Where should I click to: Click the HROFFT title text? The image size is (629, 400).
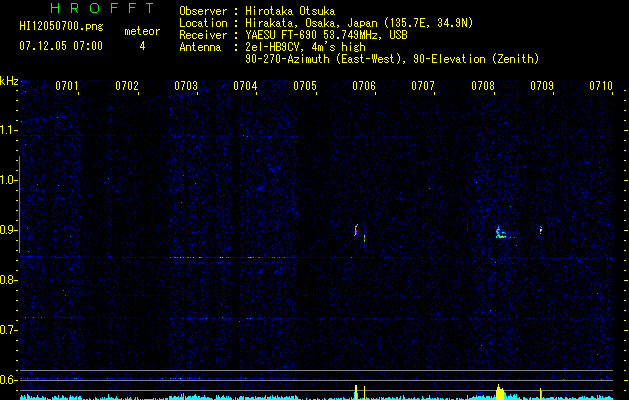point(102,8)
